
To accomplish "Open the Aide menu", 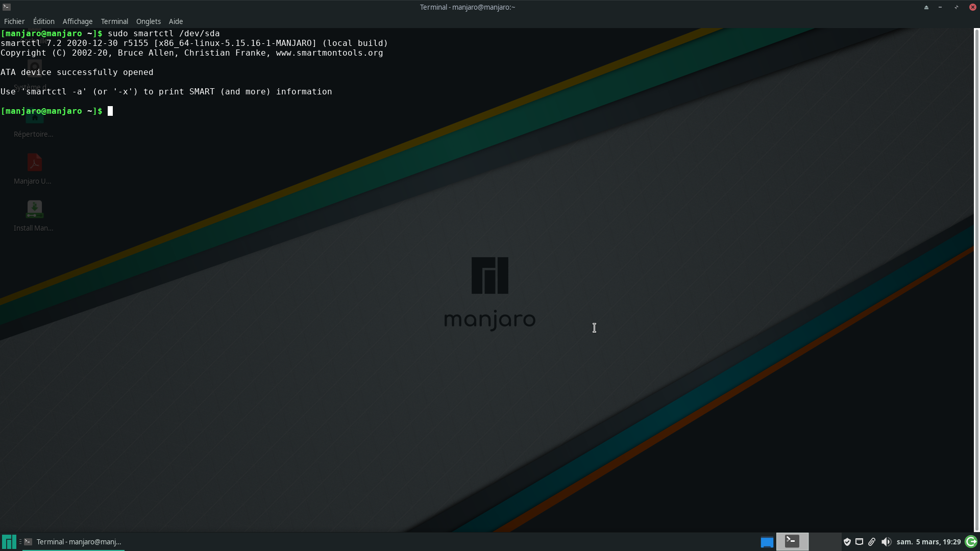I will click(176, 21).
